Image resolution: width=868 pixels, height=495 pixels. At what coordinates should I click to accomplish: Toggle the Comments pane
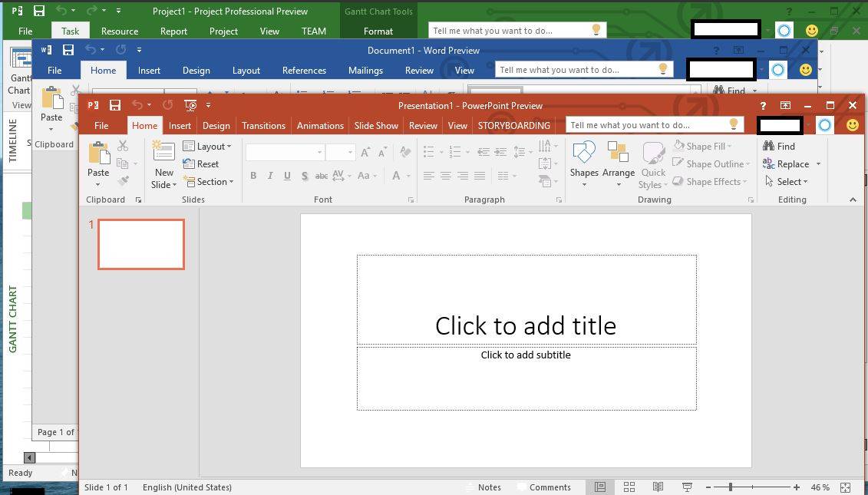coord(543,487)
